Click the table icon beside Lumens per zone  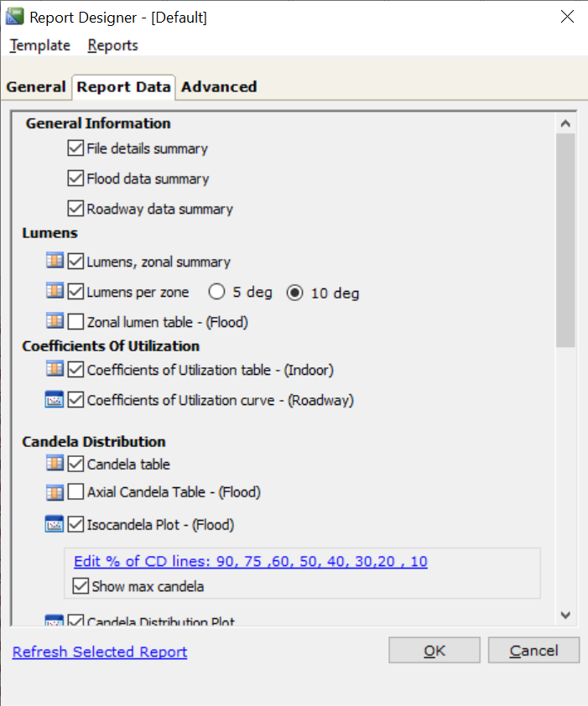pos(55,292)
